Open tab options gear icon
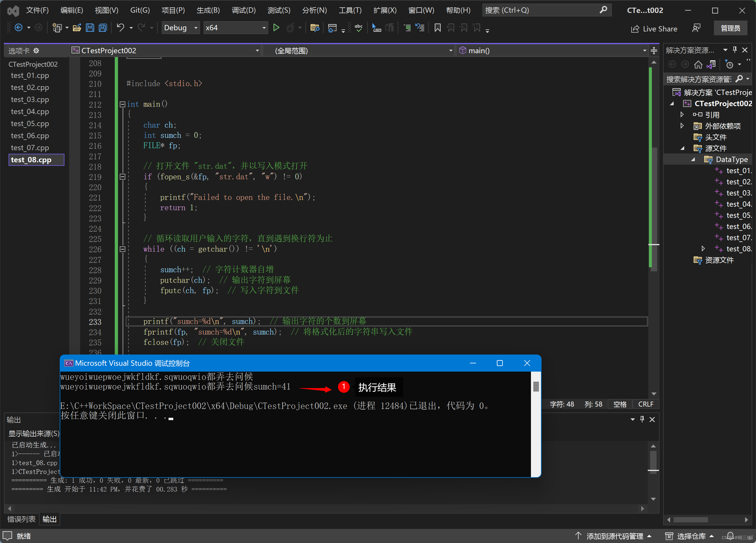The height and width of the screenshot is (543, 756). [36, 51]
